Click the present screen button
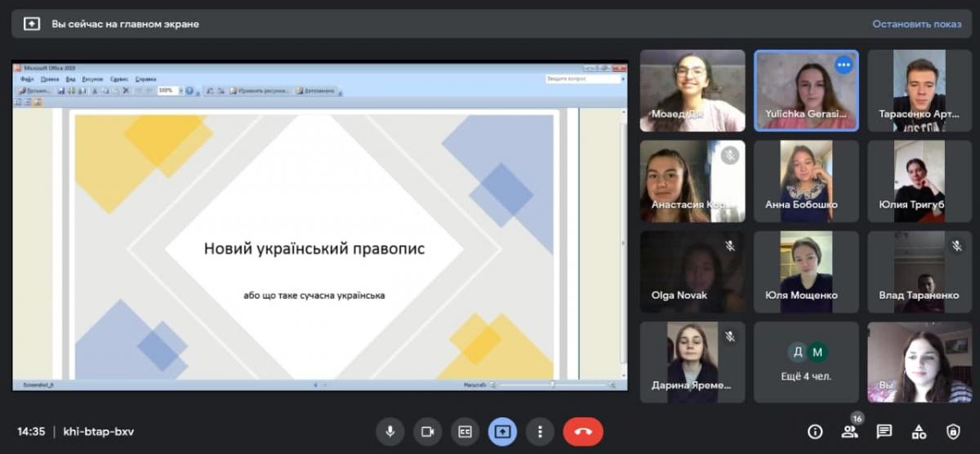 point(502,432)
